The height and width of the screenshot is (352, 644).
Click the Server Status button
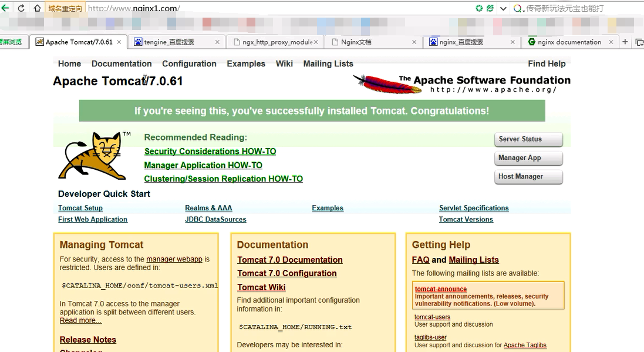(x=528, y=139)
